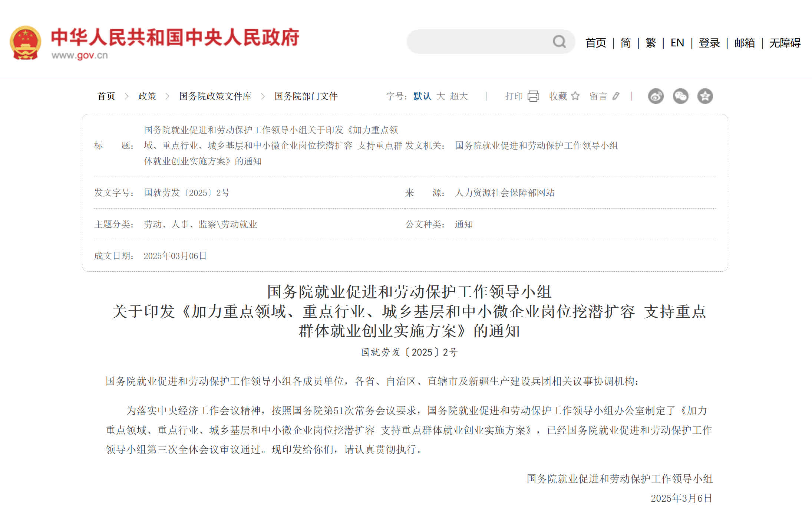
Task: Switch to 繁 traditional Chinese
Action: [650, 43]
